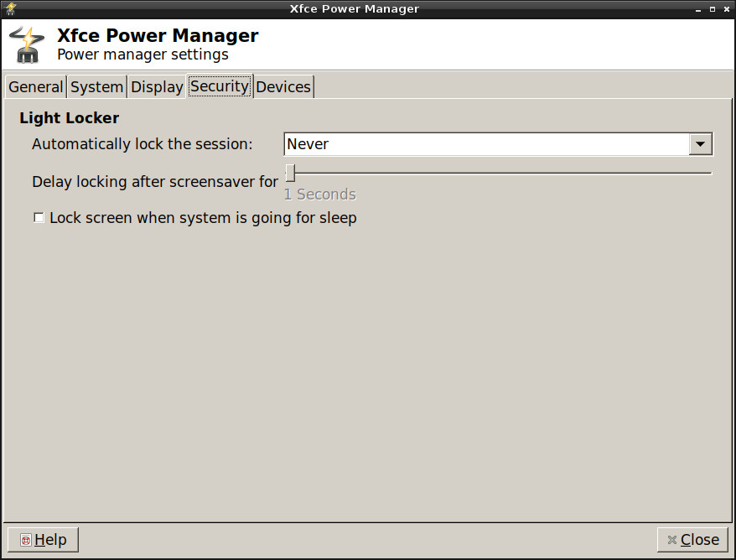Switch to the General tab
The image size is (736, 560).
[x=36, y=87]
